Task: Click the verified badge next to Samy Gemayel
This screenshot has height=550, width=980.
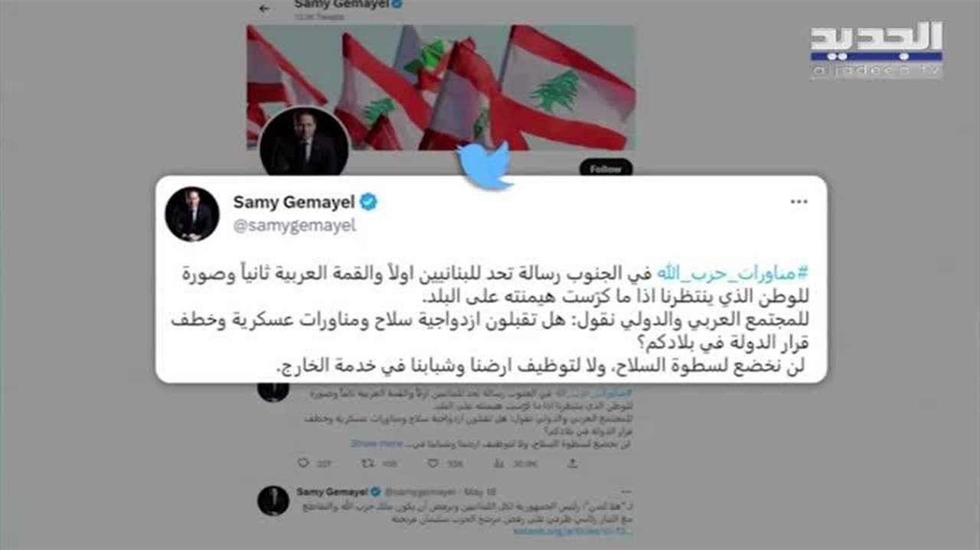Action: click(369, 202)
